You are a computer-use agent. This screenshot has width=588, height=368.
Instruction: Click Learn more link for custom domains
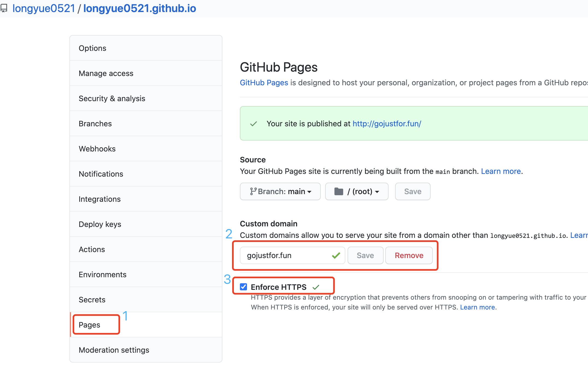tap(579, 235)
